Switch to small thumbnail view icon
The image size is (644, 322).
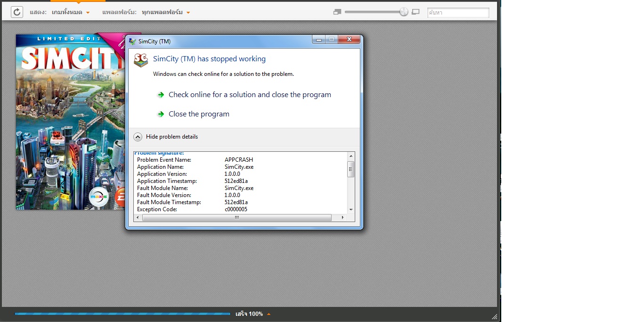[x=337, y=12]
